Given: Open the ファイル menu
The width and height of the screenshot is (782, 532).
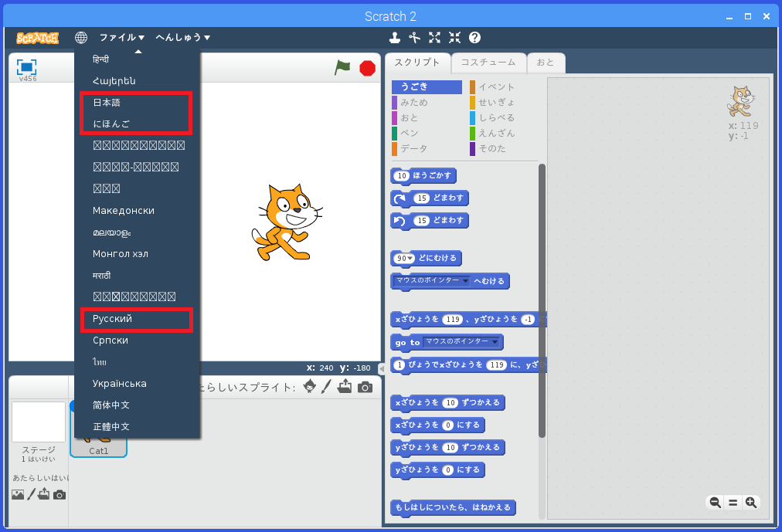Looking at the screenshot, I should pyautogui.click(x=122, y=37).
